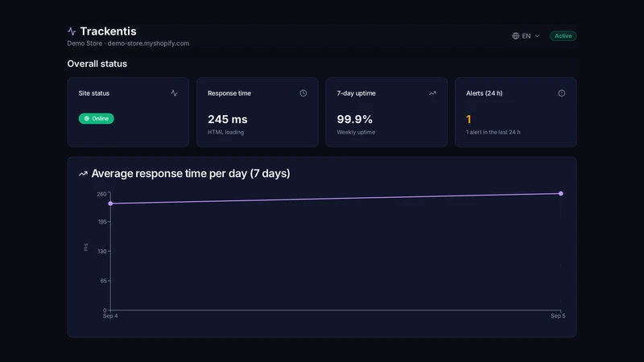Open the EN language dropdown chevron
This screenshot has height=362, width=644.
[x=537, y=36]
